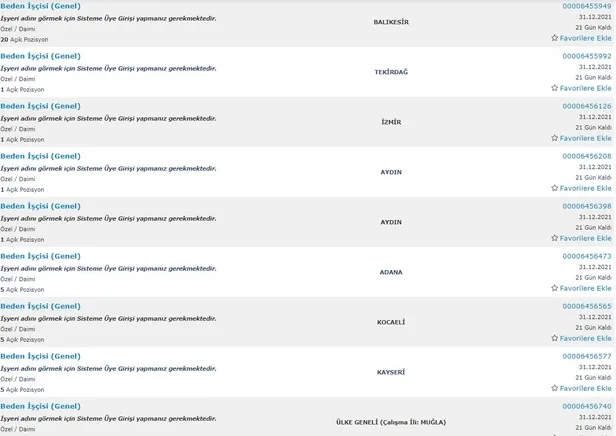Click the favorite star for listing 00006455992

pyautogui.click(x=555, y=88)
